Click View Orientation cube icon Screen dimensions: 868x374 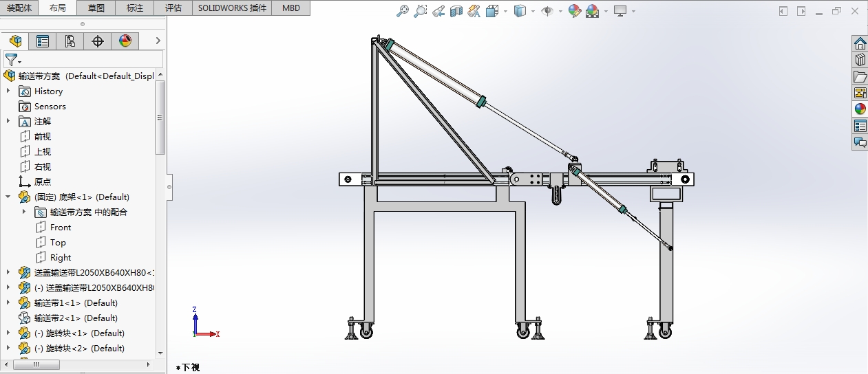[x=492, y=11]
